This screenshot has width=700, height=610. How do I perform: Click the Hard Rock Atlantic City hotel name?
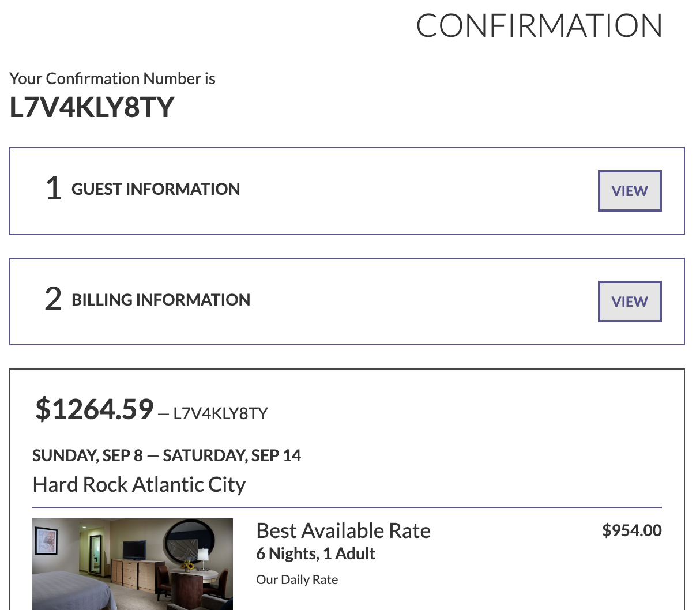coord(139,484)
